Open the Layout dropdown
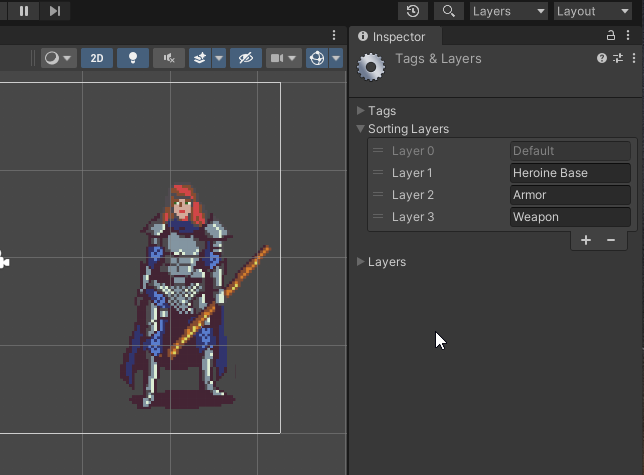This screenshot has height=475, width=644. tap(592, 11)
